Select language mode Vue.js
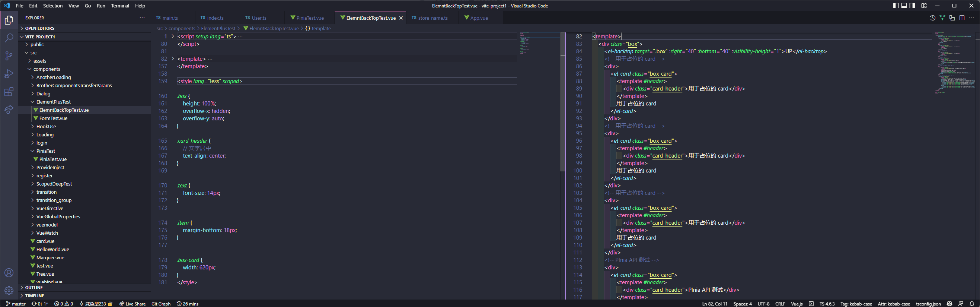Screen dimensions: 980x307 797,304
